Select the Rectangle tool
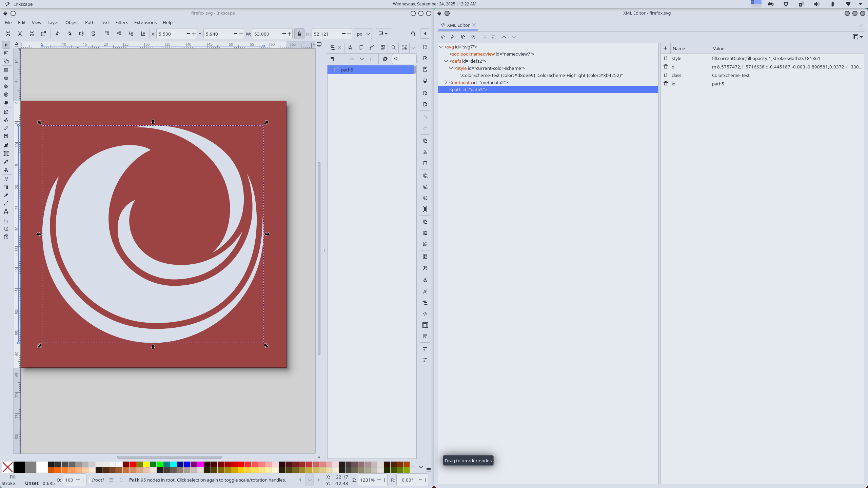 coord(6,70)
